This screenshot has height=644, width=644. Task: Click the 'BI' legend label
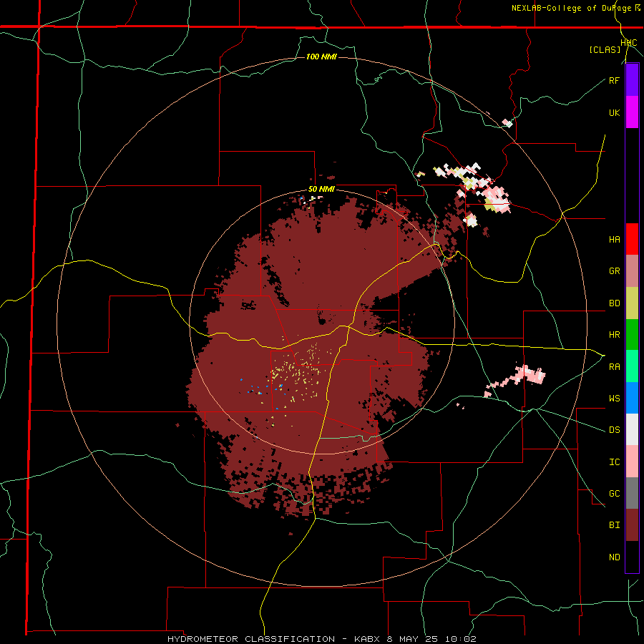tap(614, 525)
